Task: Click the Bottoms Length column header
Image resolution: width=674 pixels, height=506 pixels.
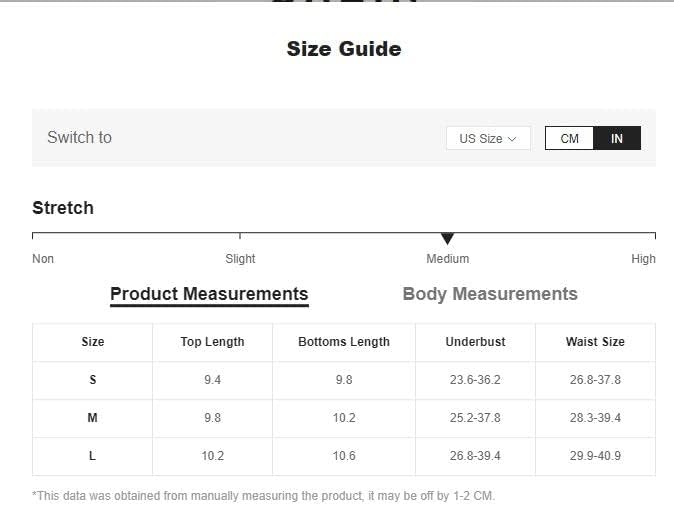Action: pos(344,342)
